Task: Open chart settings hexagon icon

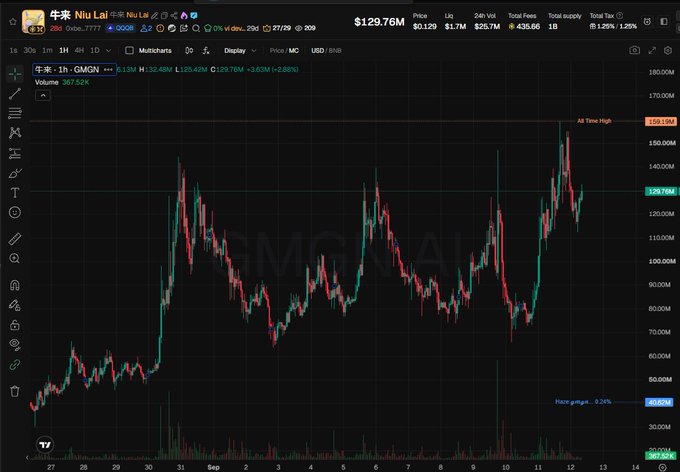Action: pyautogui.click(x=668, y=50)
